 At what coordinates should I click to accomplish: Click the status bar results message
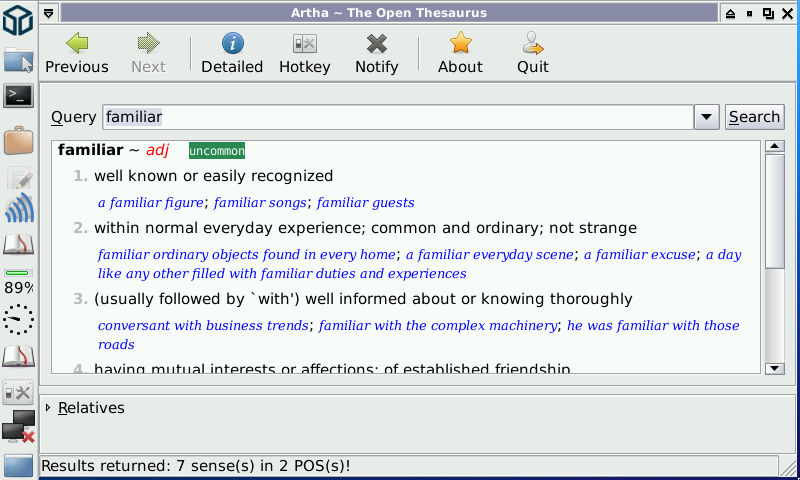click(196, 466)
